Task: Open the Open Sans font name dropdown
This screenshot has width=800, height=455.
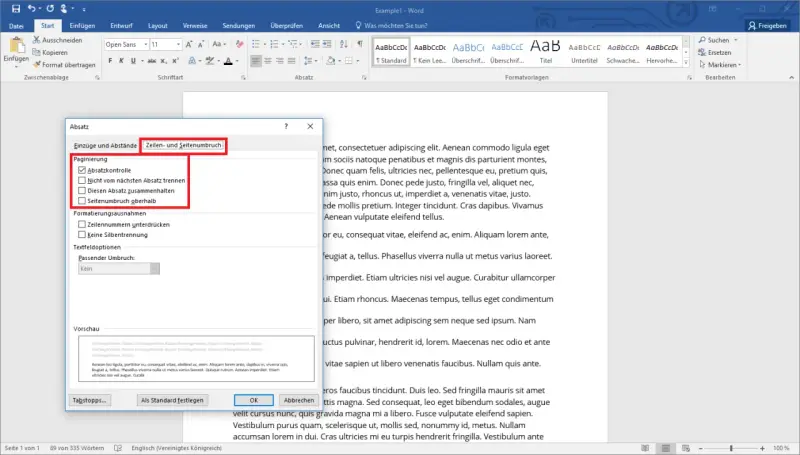Action: point(145,44)
